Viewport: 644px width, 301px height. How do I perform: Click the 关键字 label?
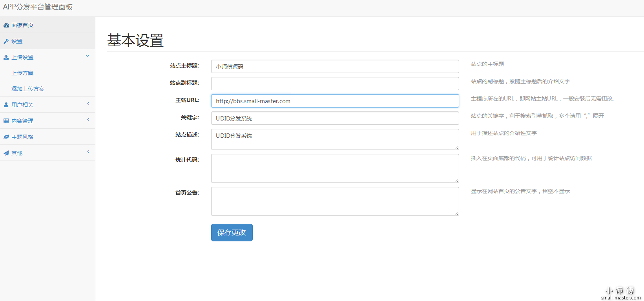[190, 118]
